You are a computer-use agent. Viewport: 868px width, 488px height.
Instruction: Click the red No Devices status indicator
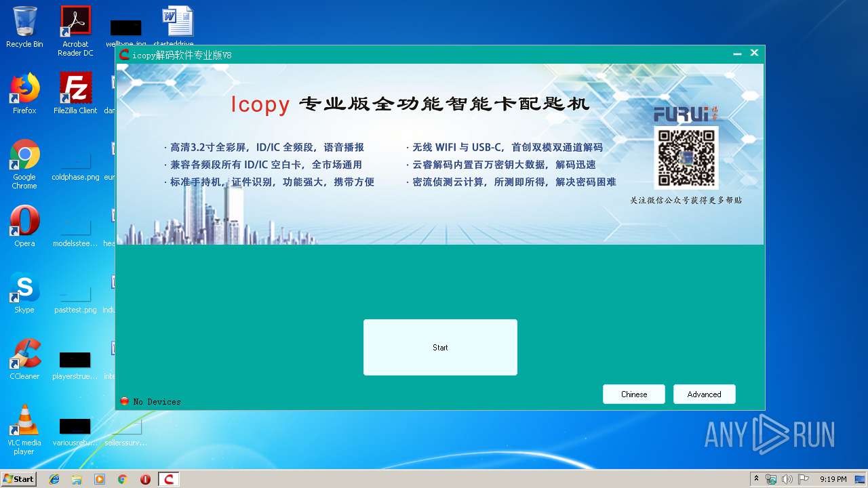(x=124, y=401)
